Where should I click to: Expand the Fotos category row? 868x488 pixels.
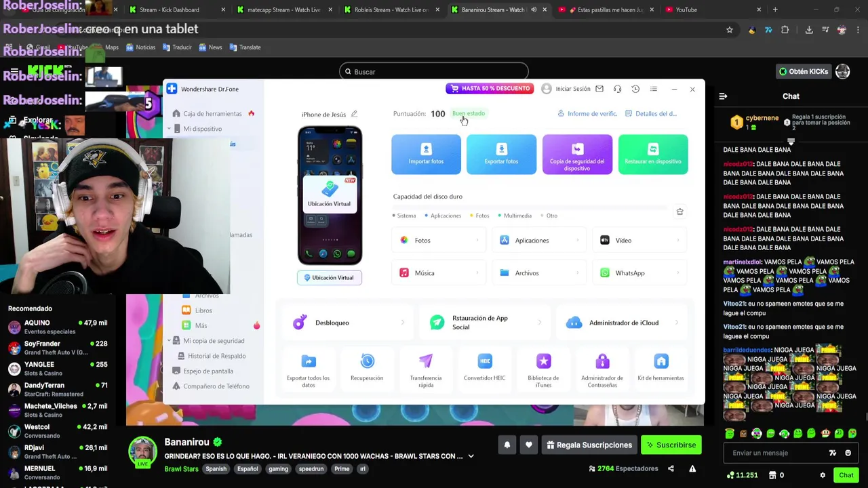tap(439, 240)
